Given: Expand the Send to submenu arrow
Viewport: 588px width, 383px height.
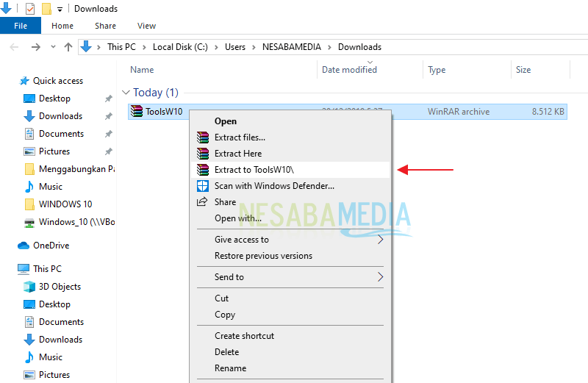Looking at the screenshot, I should click(380, 277).
